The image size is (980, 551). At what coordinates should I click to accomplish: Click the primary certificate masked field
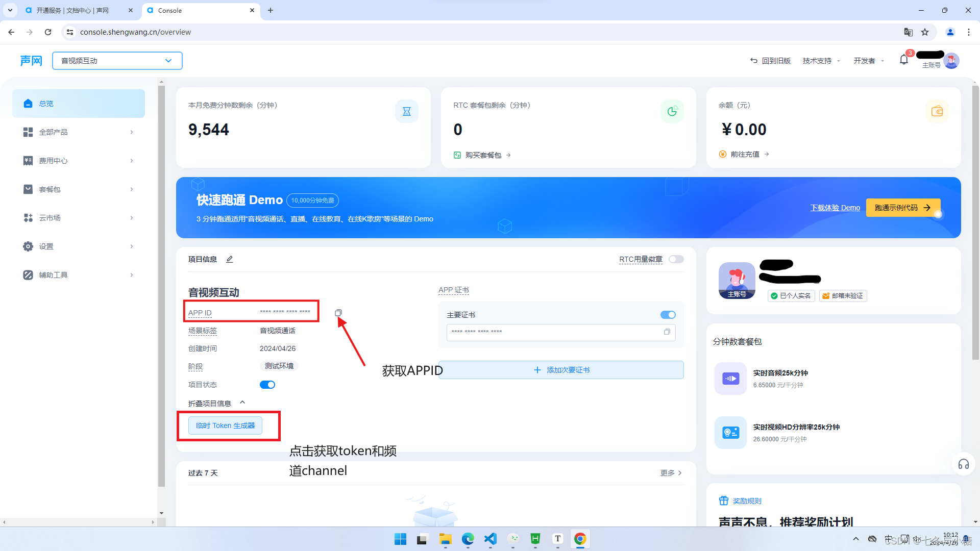tap(561, 332)
